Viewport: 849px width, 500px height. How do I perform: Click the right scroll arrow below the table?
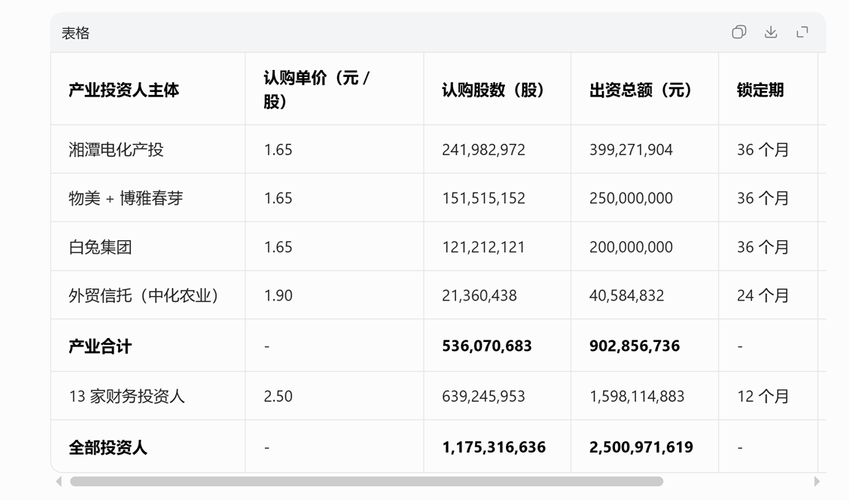tap(818, 481)
